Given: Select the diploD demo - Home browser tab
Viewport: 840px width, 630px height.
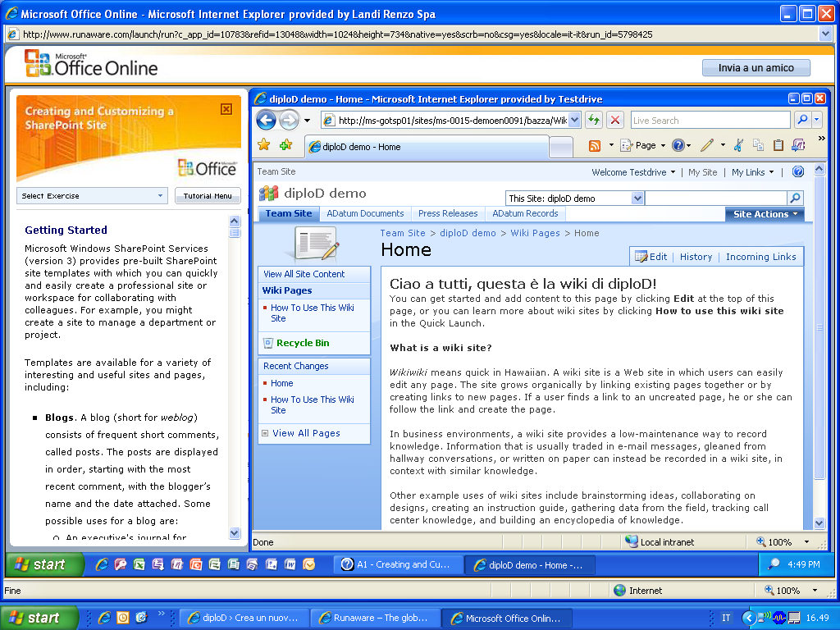Looking at the screenshot, I should tap(427, 146).
